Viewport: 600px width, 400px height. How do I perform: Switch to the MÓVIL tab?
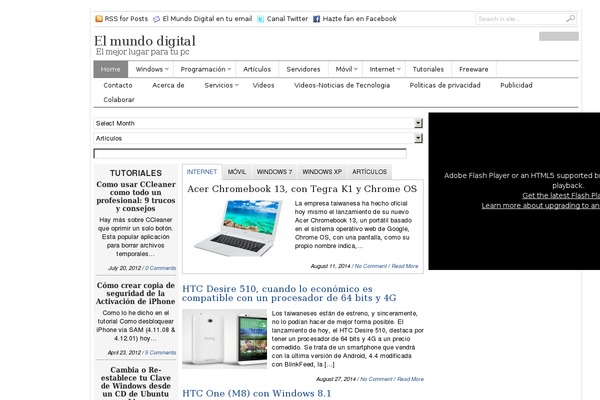[237, 172]
